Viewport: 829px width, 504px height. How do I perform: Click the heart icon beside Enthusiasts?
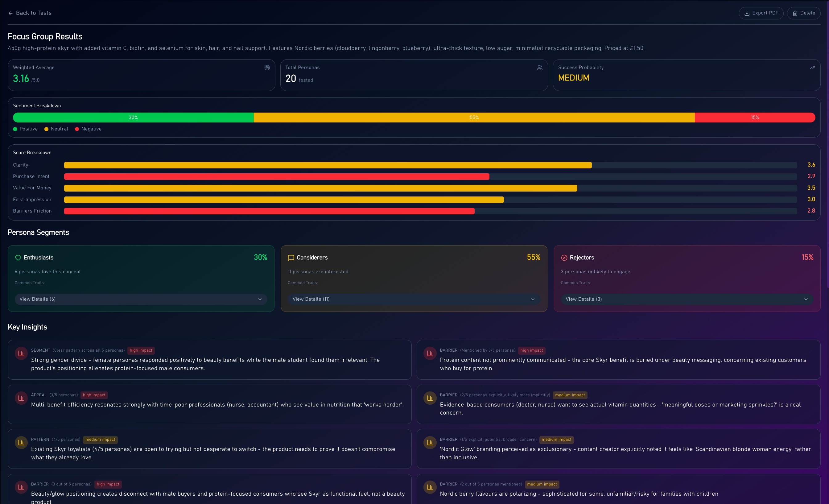pyautogui.click(x=18, y=258)
